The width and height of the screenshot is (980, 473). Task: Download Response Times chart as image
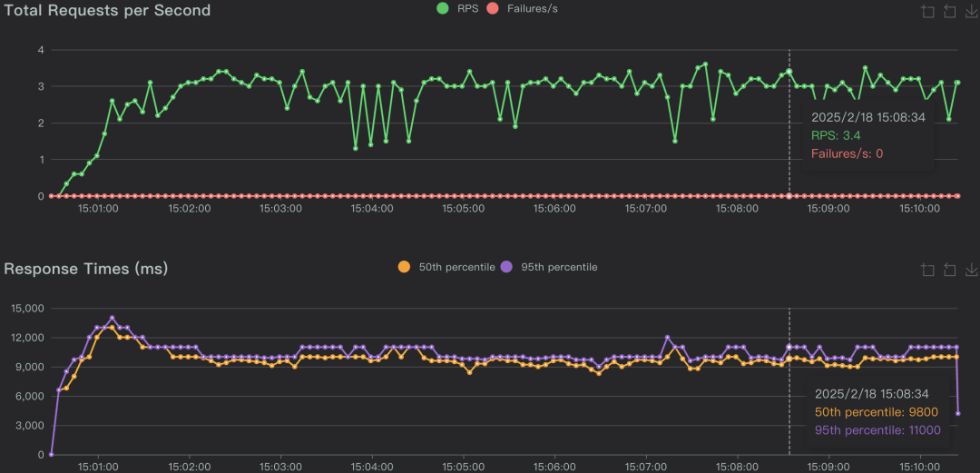coord(971,270)
